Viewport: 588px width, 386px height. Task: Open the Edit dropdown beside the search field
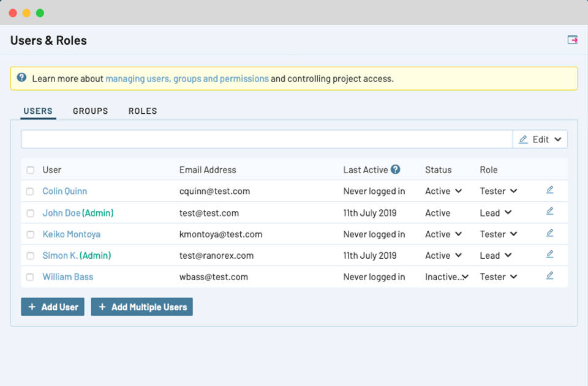click(540, 139)
